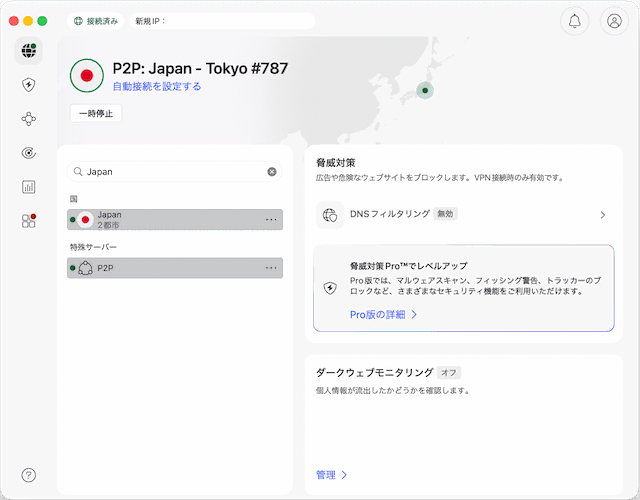The image size is (640, 500).
Task: Open the dark web monitor eye icon
Action: pyautogui.click(x=29, y=153)
